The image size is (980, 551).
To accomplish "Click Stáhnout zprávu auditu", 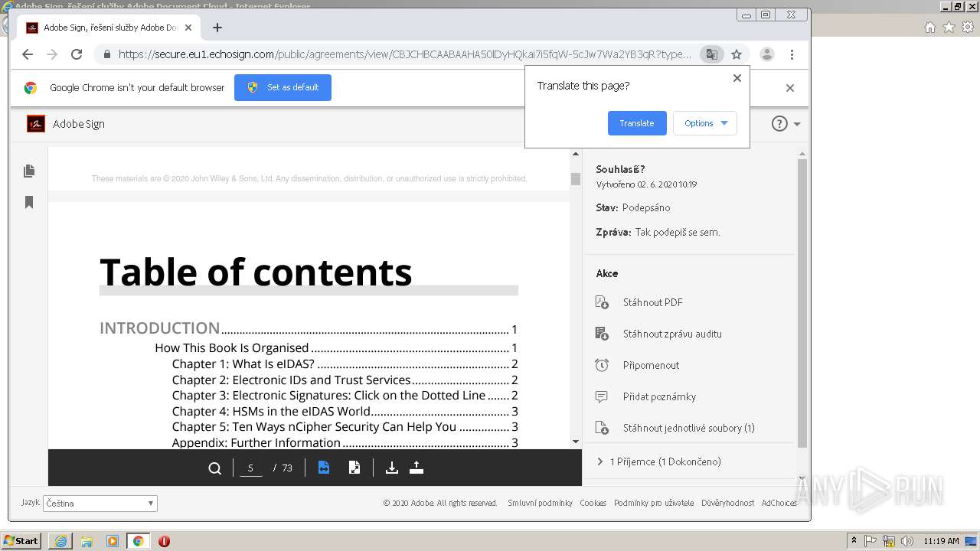I will (672, 334).
